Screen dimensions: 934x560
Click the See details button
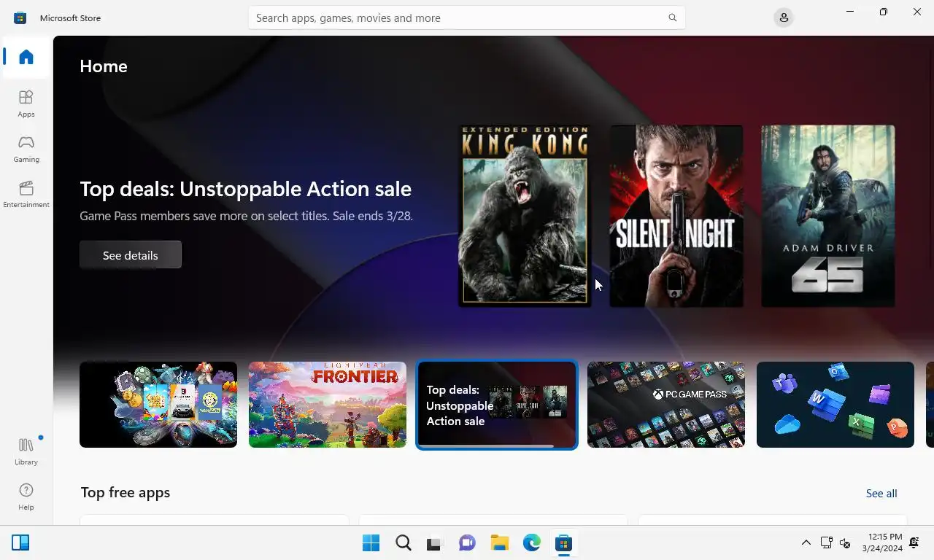pyautogui.click(x=131, y=255)
